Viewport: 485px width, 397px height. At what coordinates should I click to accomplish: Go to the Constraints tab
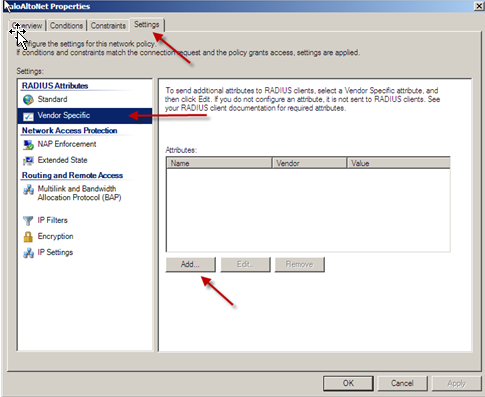(108, 26)
